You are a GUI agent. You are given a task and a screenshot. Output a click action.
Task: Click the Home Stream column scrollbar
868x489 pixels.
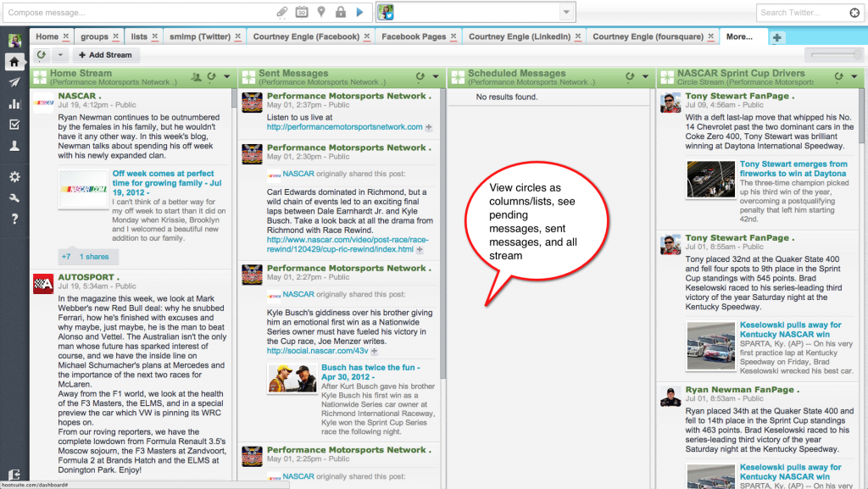(x=234, y=97)
